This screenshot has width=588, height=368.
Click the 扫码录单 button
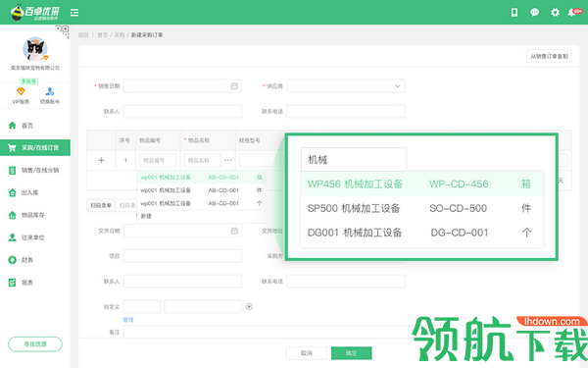[101, 205]
